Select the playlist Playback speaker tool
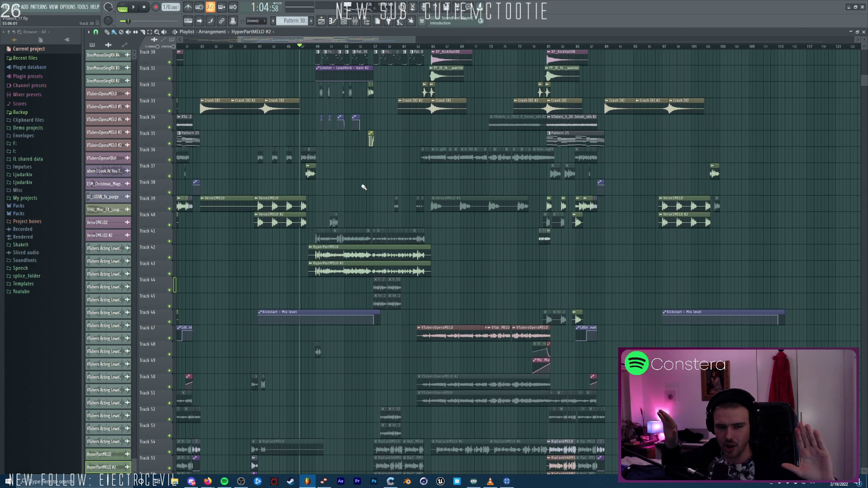868x488 pixels. 164,32
